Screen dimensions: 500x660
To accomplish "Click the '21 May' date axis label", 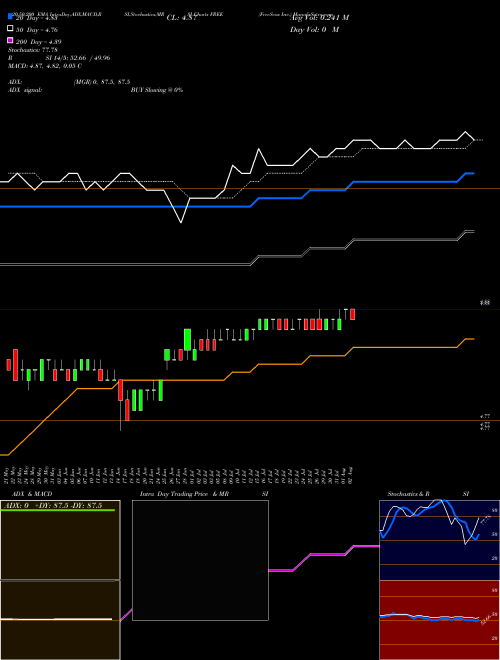I will pyautogui.click(x=8, y=476).
